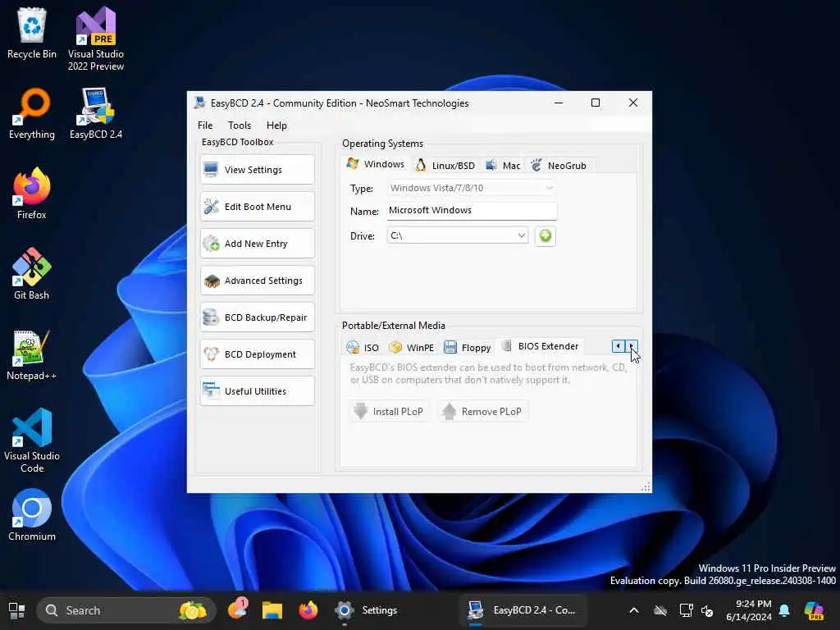Select the BIOS Extender tab
Screen dimensions: 840x630
click(540, 346)
